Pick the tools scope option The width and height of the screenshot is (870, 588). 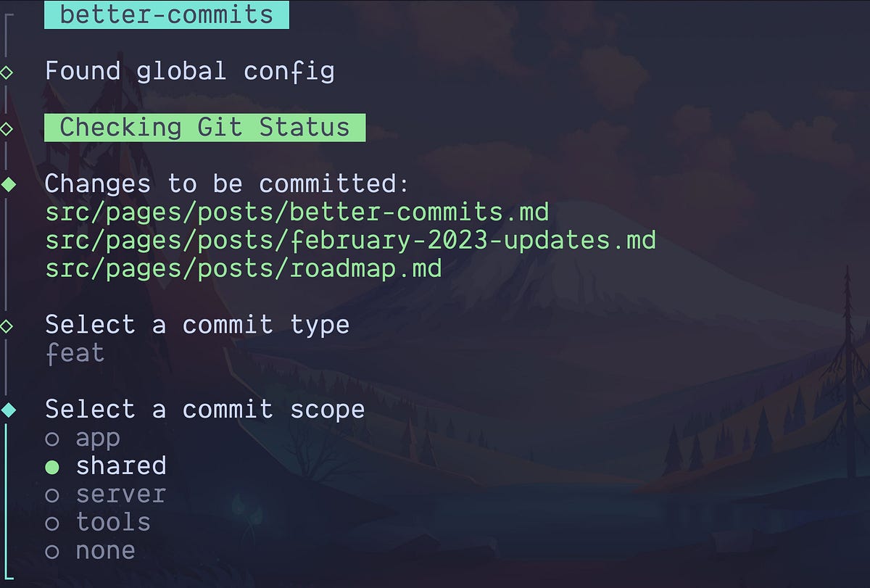pyautogui.click(x=97, y=523)
